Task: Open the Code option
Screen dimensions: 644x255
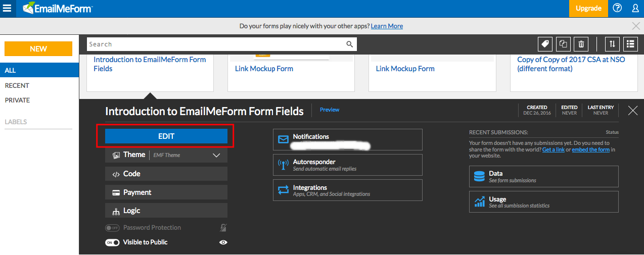Action: pos(166,174)
